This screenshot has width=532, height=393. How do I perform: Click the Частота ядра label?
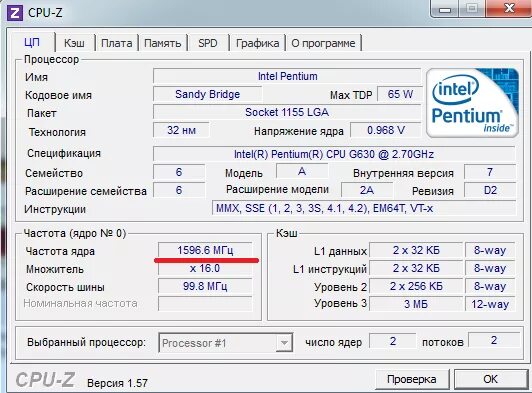pos(60,251)
